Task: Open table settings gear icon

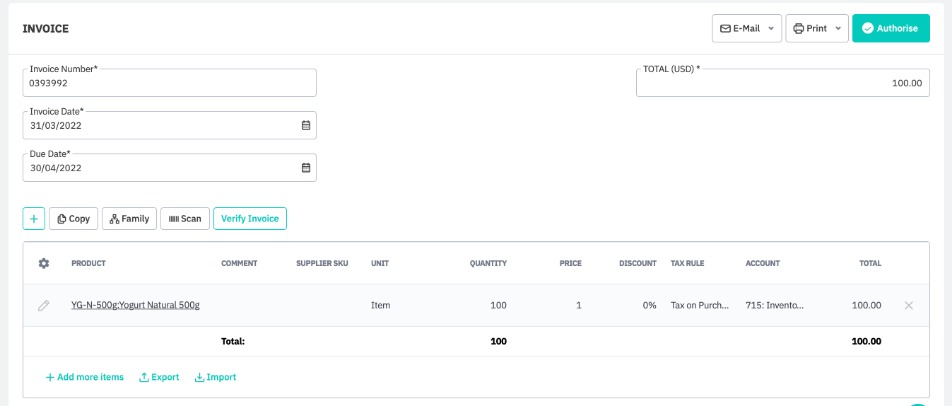Action: pyautogui.click(x=43, y=263)
